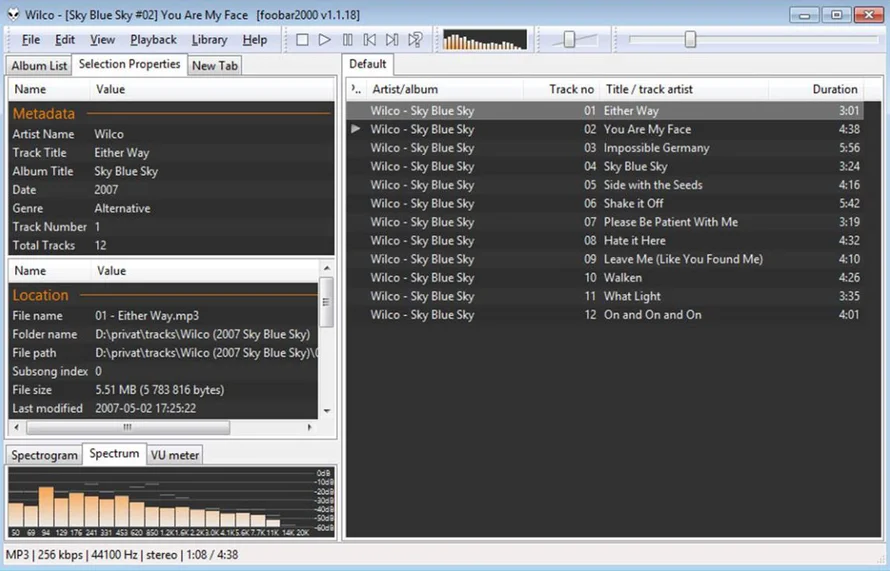The height and width of the screenshot is (571, 890).
Task: Stop playback with the square button
Action: click(302, 40)
